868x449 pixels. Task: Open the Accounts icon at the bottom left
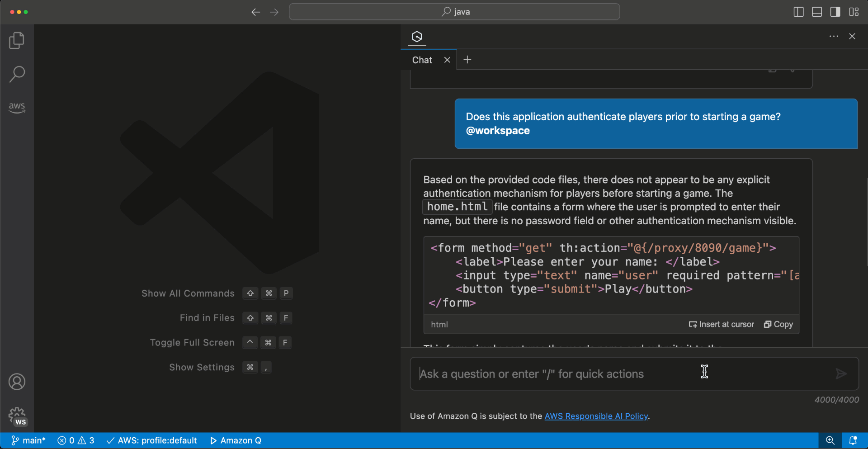17,382
